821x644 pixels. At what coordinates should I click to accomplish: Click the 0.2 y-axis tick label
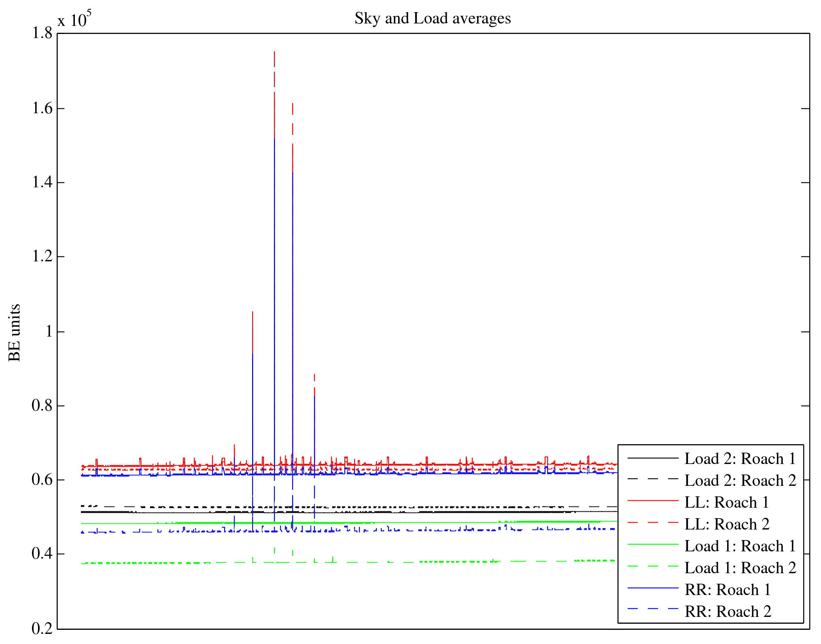(x=42, y=629)
